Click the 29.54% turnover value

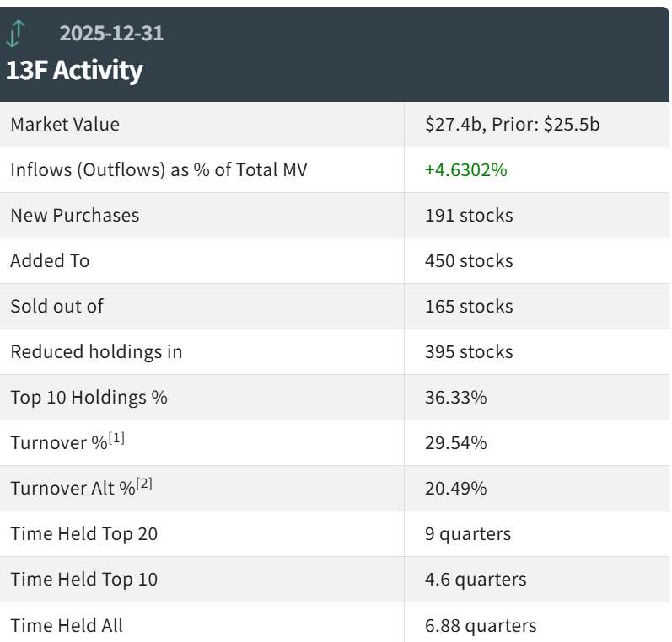pyautogui.click(x=456, y=443)
